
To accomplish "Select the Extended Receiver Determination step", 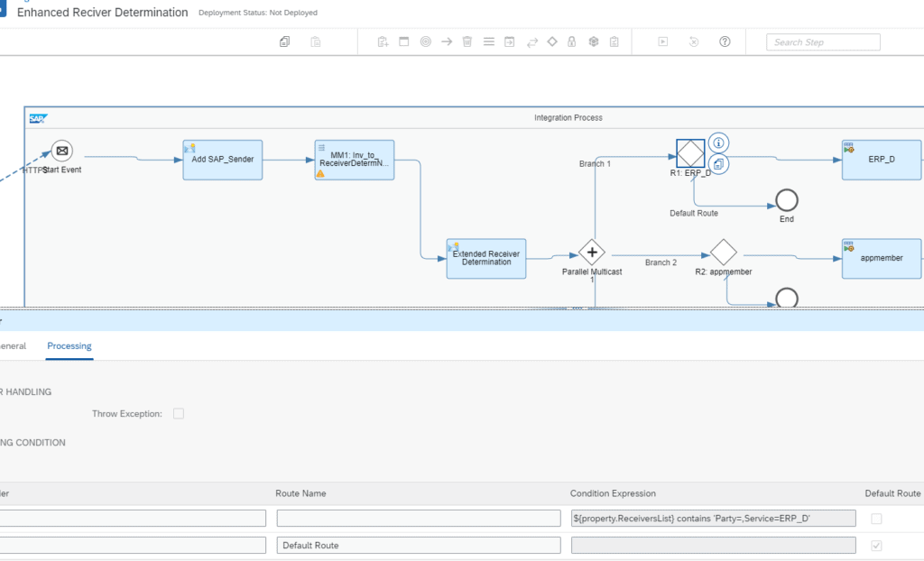I will coord(486,259).
